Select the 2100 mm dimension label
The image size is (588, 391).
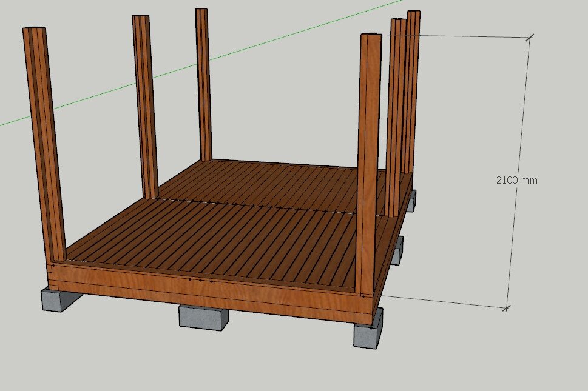tap(517, 180)
